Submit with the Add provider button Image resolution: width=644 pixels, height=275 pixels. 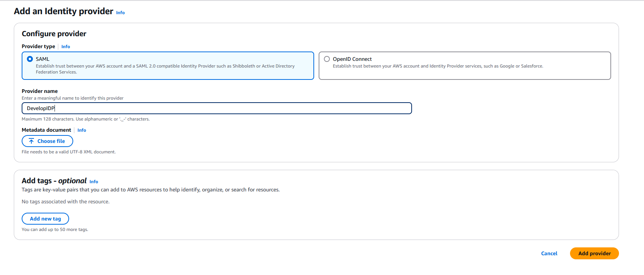click(594, 253)
